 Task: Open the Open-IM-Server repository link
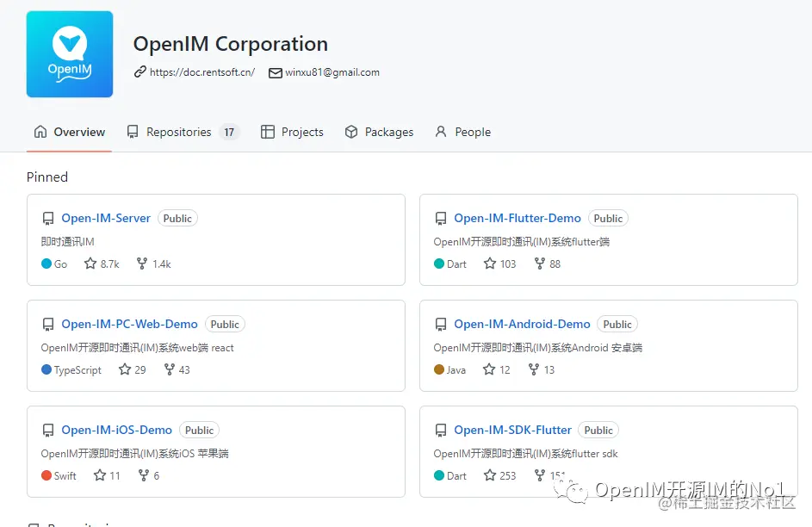coord(106,218)
